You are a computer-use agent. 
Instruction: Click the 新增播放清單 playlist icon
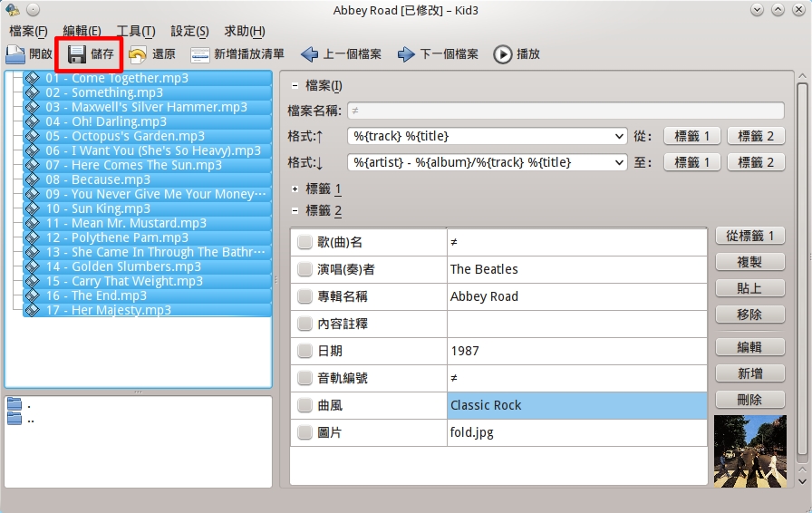click(x=199, y=53)
